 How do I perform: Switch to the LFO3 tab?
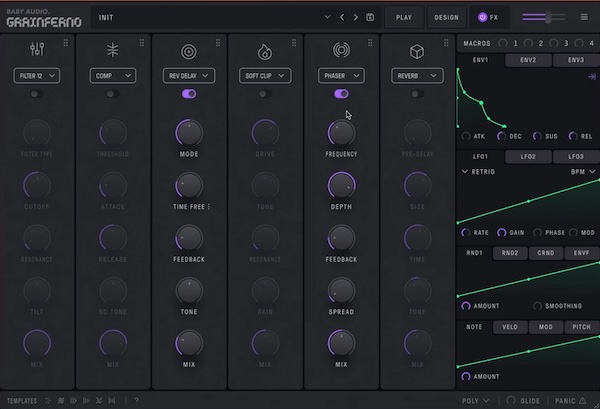(x=576, y=156)
